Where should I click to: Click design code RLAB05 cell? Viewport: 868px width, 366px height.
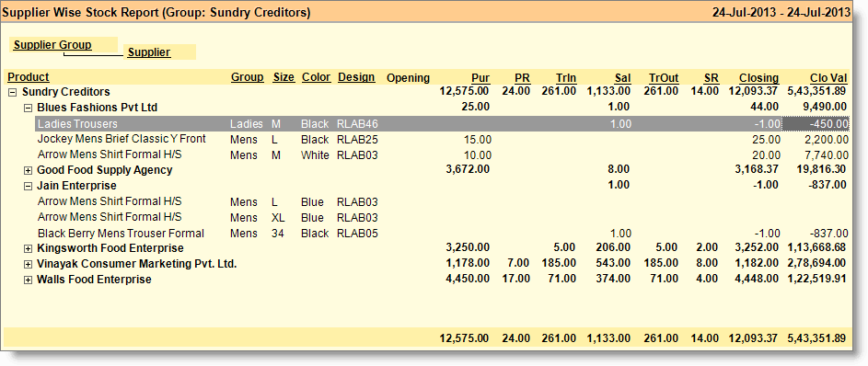tap(357, 234)
